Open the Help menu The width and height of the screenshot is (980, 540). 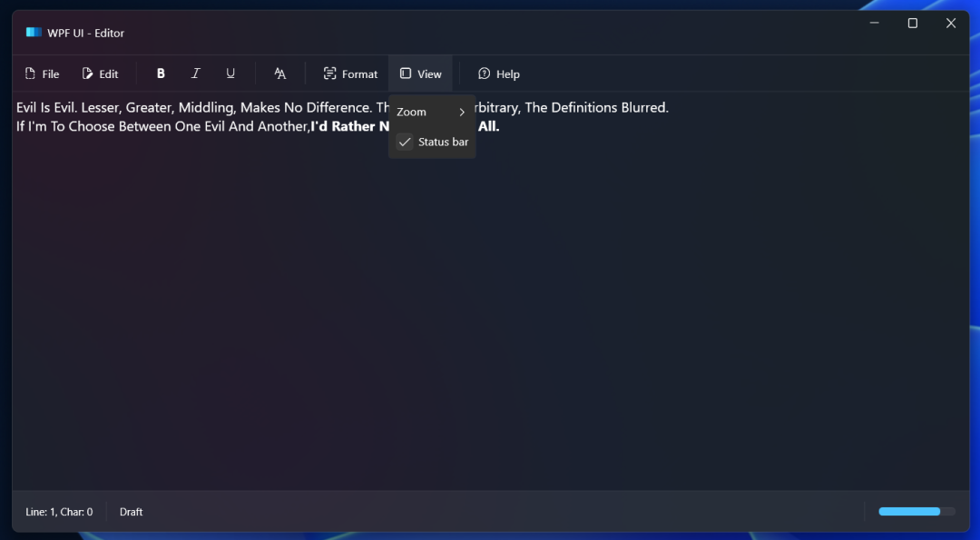[x=499, y=74]
